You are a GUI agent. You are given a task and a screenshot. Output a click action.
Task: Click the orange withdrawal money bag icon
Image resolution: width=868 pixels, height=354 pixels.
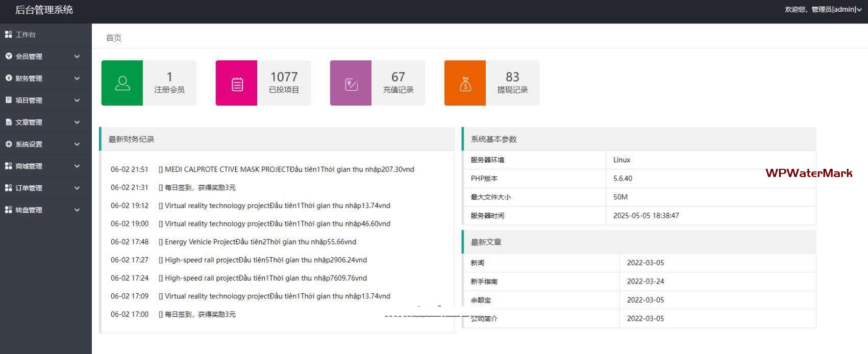pyautogui.click(x=465, y=84)
